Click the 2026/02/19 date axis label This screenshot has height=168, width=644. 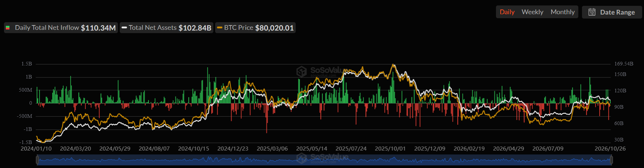tap(469, 148)
